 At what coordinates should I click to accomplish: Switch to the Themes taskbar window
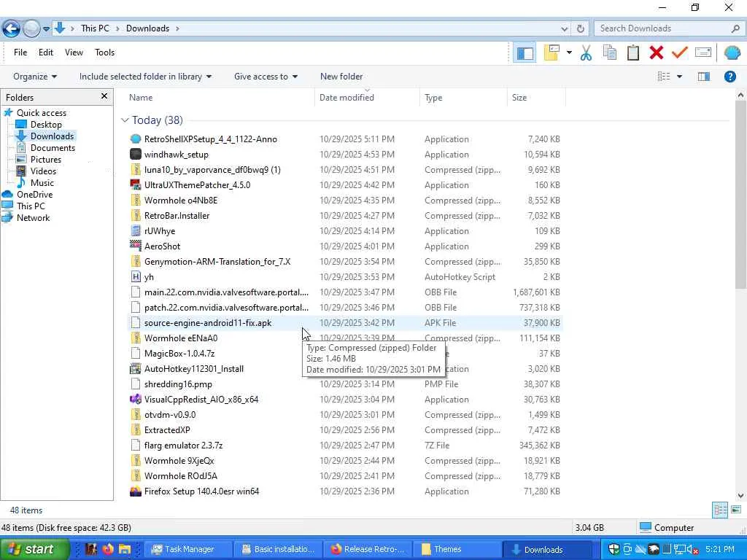coord(456,550)
